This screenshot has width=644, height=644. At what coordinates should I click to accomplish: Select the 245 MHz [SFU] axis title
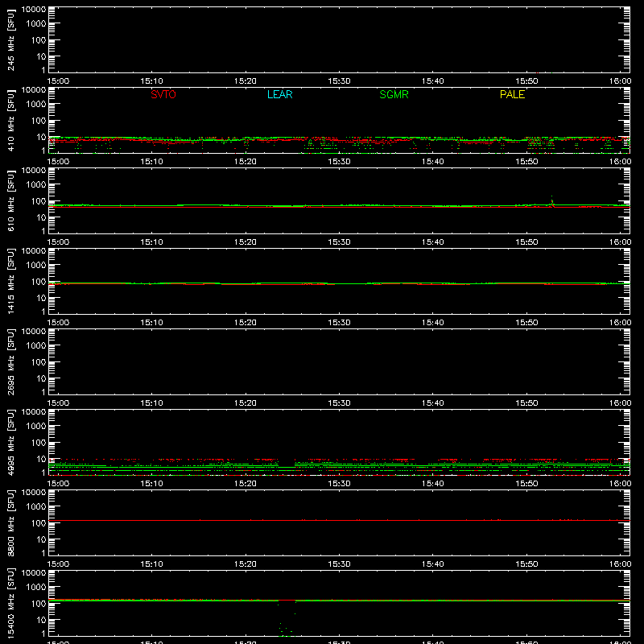point(11,39)
